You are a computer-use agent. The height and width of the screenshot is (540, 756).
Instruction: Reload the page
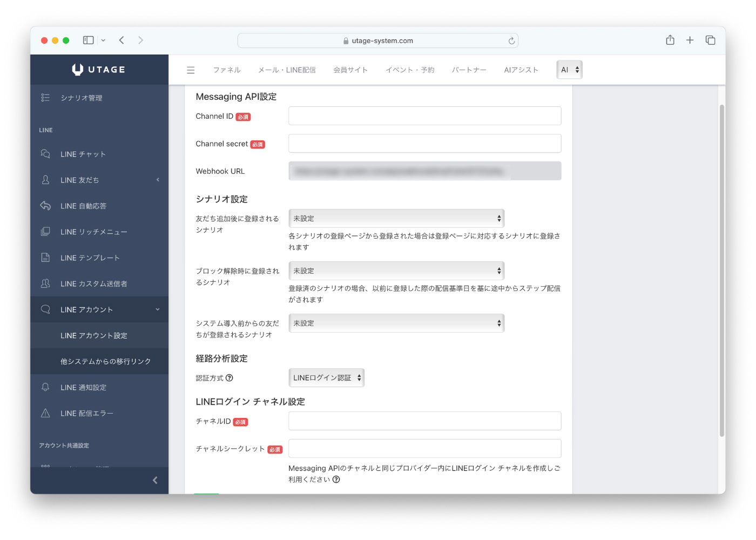tap(511, 40)
